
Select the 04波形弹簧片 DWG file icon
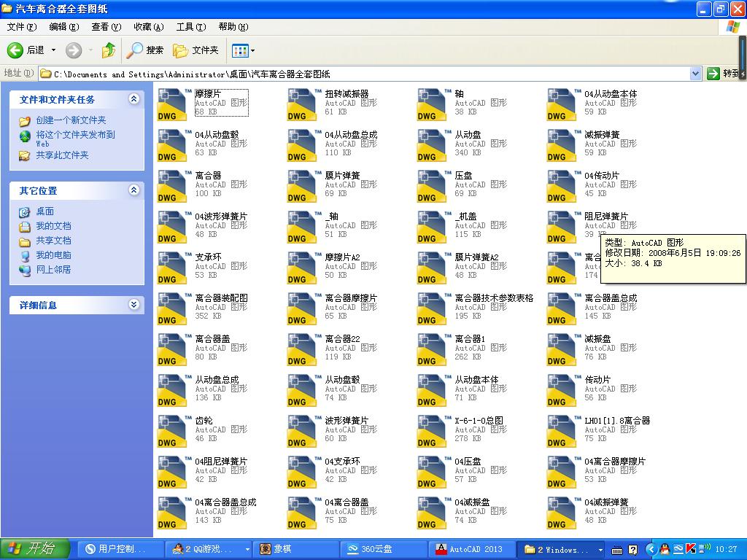[x=172, y=227]
